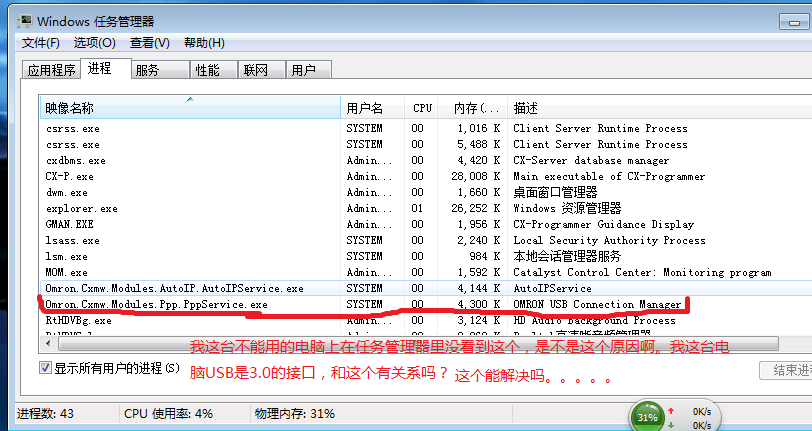
Task: Select the CX-P.exe process row
Action: point(70,177)
